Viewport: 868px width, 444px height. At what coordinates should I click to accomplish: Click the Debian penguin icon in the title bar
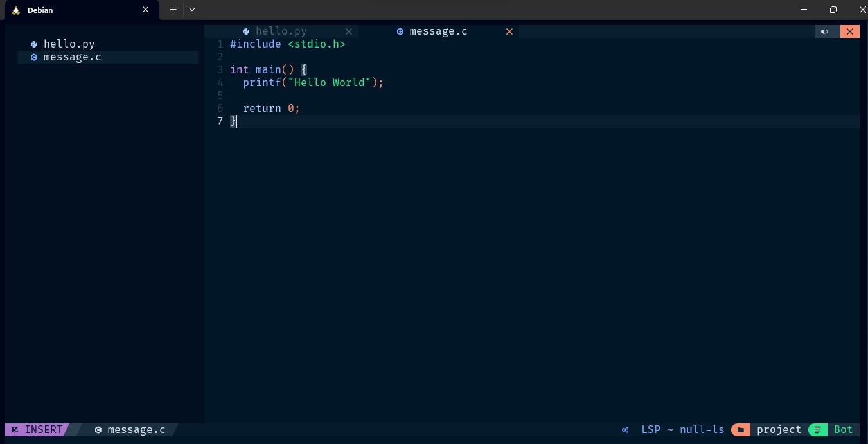(x=16, y=10)
